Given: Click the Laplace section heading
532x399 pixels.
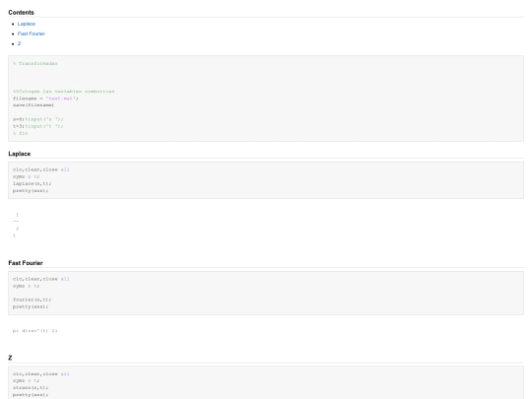Looking at the screenshot, I should click(x=20, y=154).
